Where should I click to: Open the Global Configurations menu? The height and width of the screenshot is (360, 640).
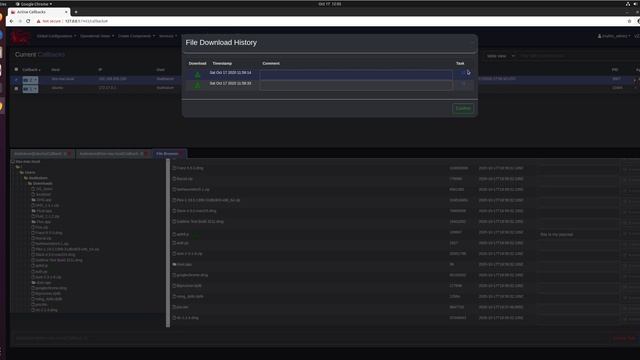[56, 36]
